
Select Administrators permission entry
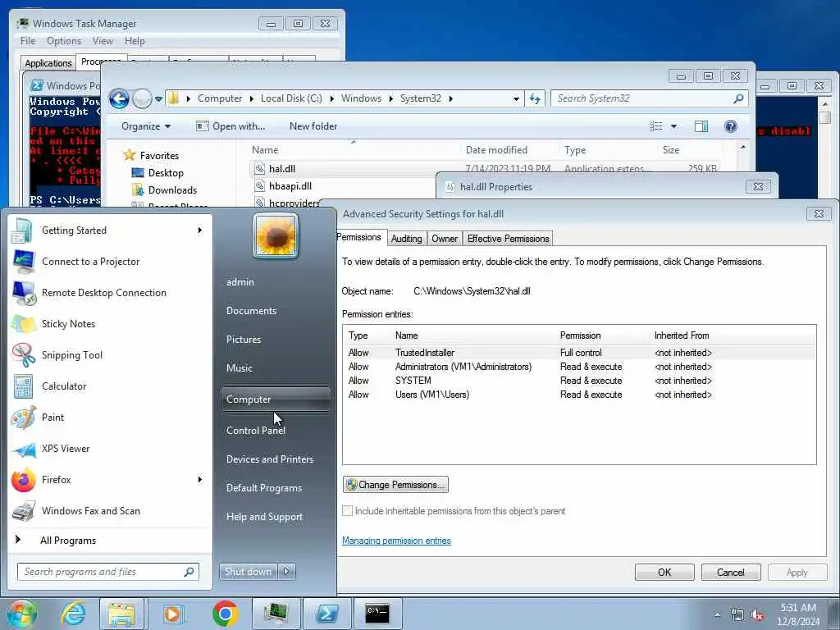pyautogui.click(x=579, y=367)
